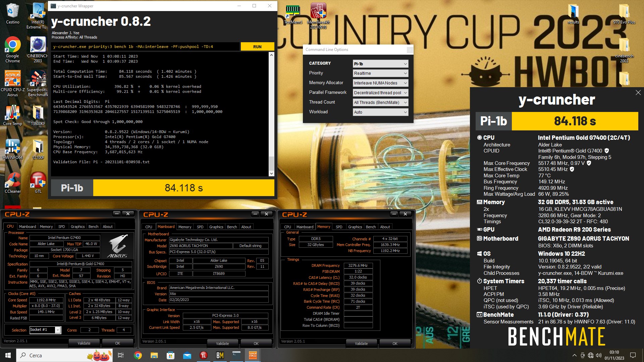Show hidden tray icons chevron
This screenshot has height=362, width=644.
(574, 355)
